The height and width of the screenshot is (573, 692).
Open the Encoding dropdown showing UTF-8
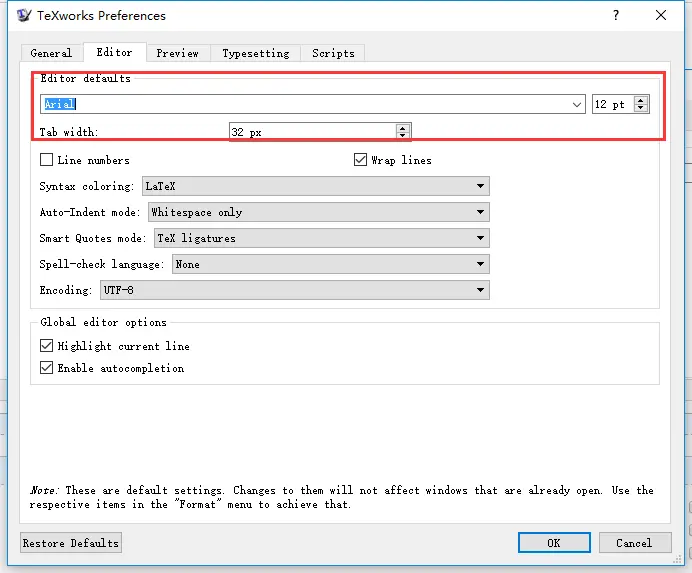(295, 290)
